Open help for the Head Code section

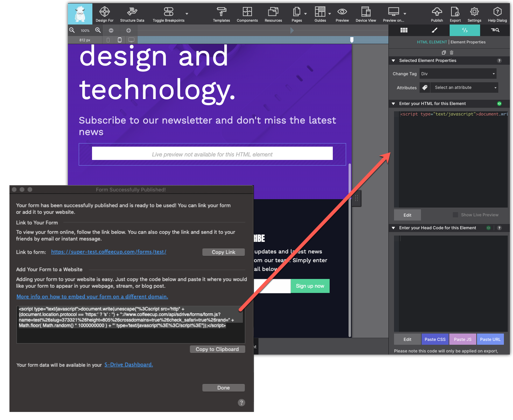[499, 228]
